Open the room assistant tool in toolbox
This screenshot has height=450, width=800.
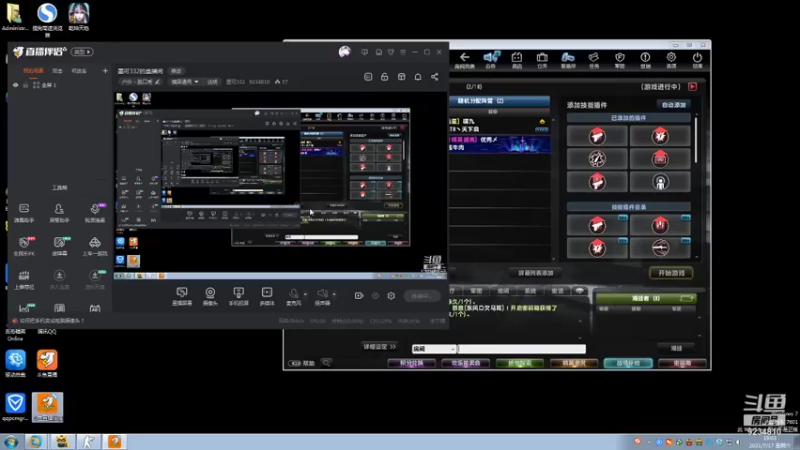[x=59, y=212]
